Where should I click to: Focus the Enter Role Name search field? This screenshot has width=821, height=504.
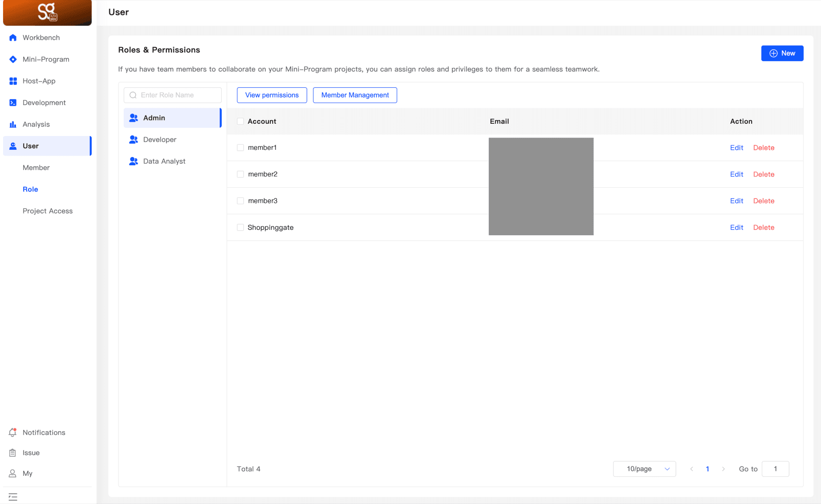172,95
